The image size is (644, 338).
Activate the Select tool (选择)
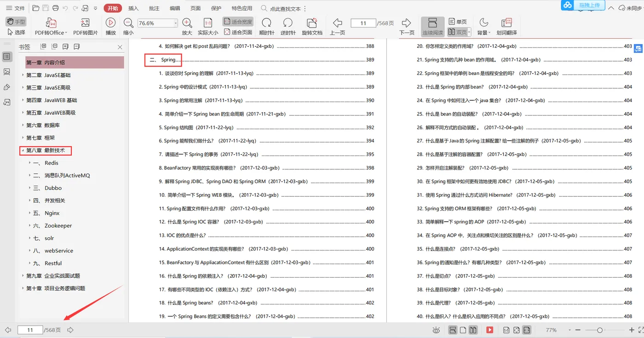tap(16, 32)
